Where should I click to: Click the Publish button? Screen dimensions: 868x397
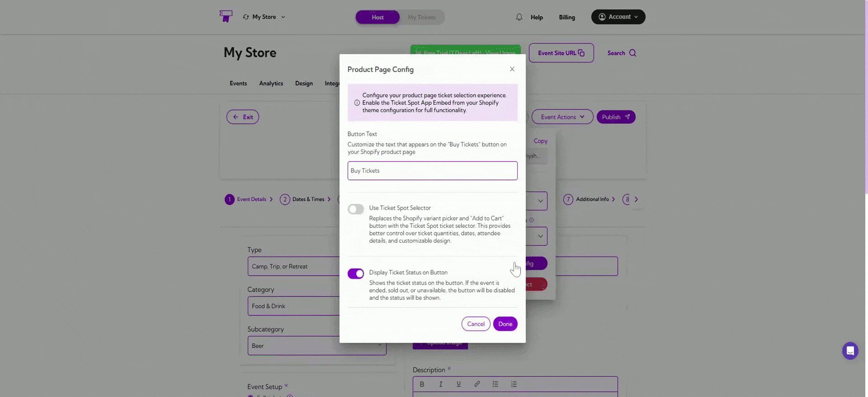click(616, 117)
